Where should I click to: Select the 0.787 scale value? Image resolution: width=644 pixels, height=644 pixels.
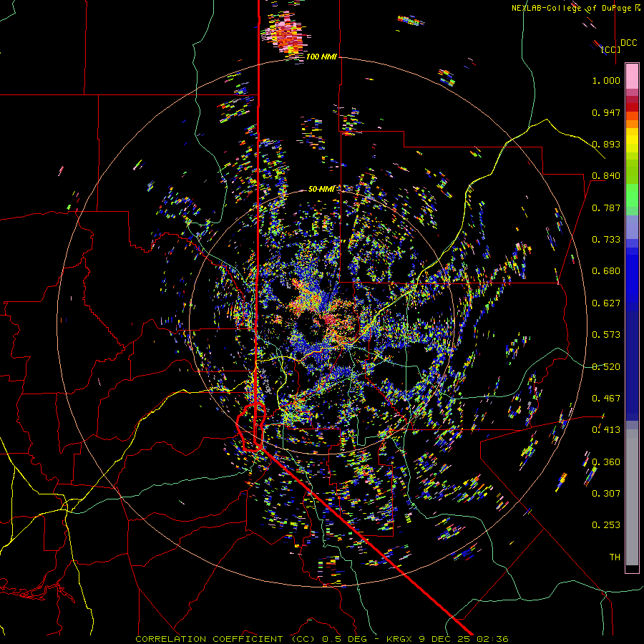click(x=606, y=208)
